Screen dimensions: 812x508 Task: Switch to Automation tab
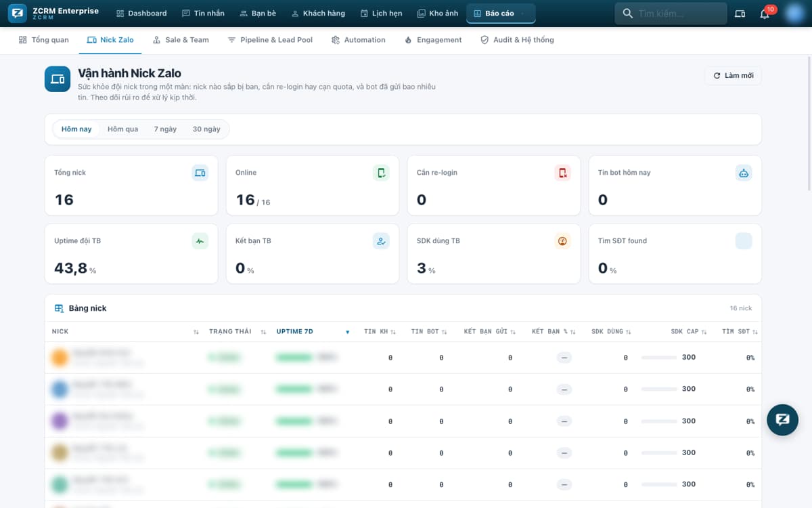click(359, 40)
